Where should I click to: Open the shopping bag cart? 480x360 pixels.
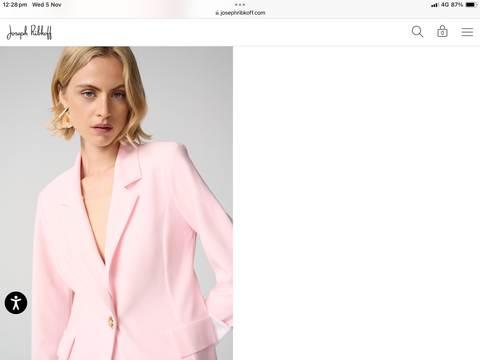442,31
